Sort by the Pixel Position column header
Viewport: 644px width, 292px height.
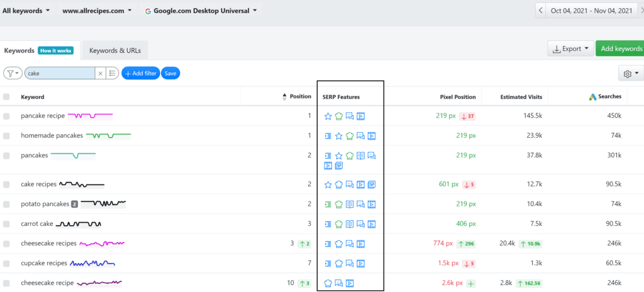pyautogui.click(x=458, y=97)
